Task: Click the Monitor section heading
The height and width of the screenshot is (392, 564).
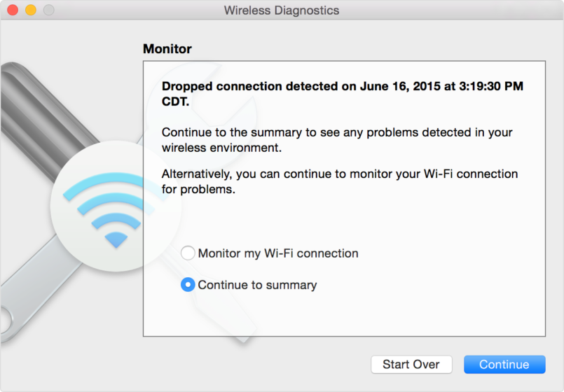Action: tap(167, 49)
